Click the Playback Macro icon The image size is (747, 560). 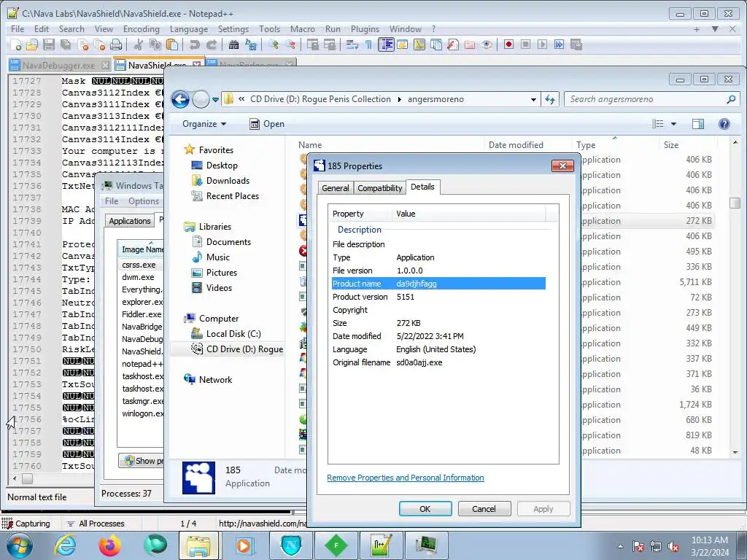pyautogui.click(x=542, y=44)
